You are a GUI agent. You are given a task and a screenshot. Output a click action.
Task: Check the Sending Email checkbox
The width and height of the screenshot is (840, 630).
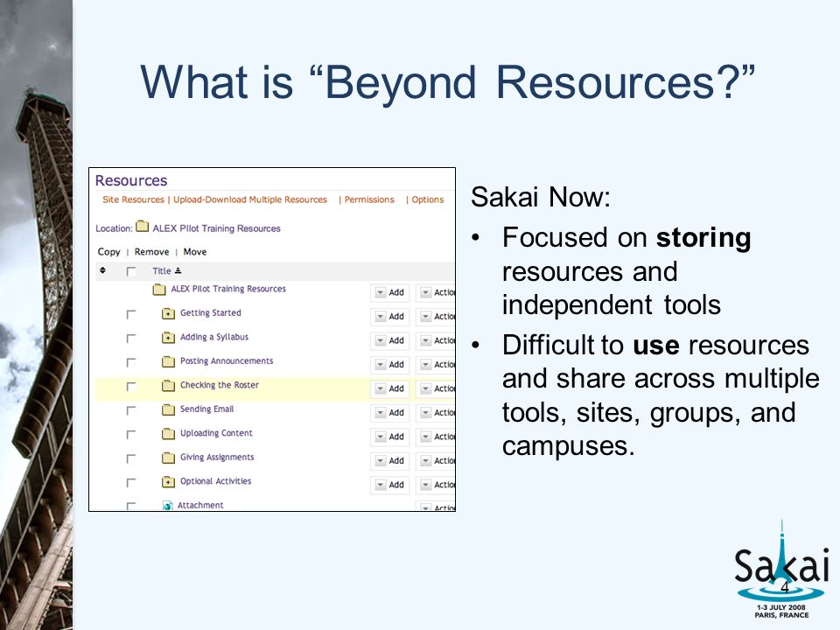(130, 411)
